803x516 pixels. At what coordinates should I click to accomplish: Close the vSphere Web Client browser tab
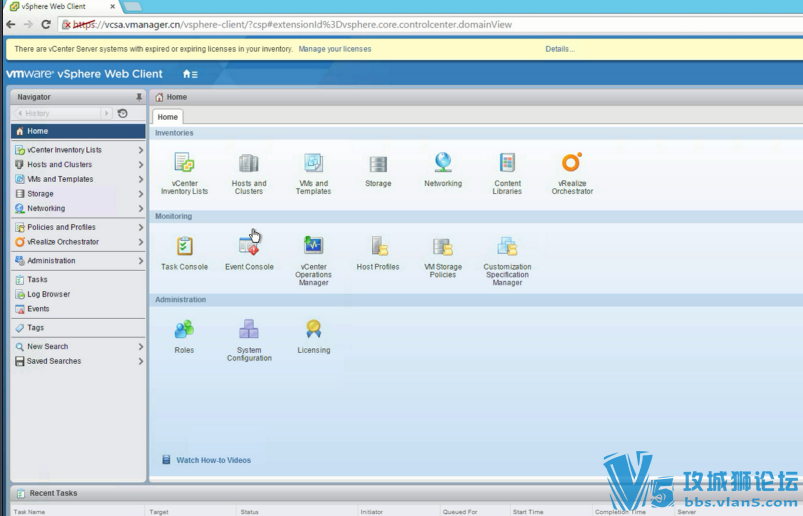113,7
